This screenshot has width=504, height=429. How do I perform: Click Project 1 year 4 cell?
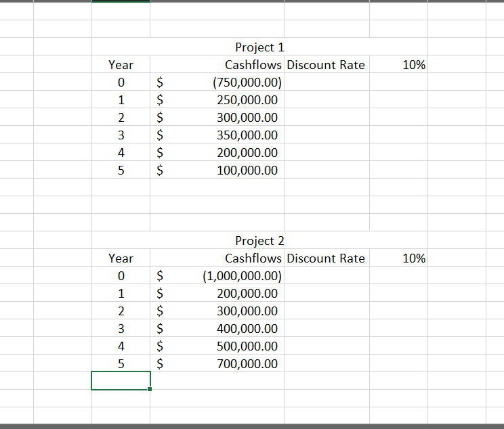point(121,152)
